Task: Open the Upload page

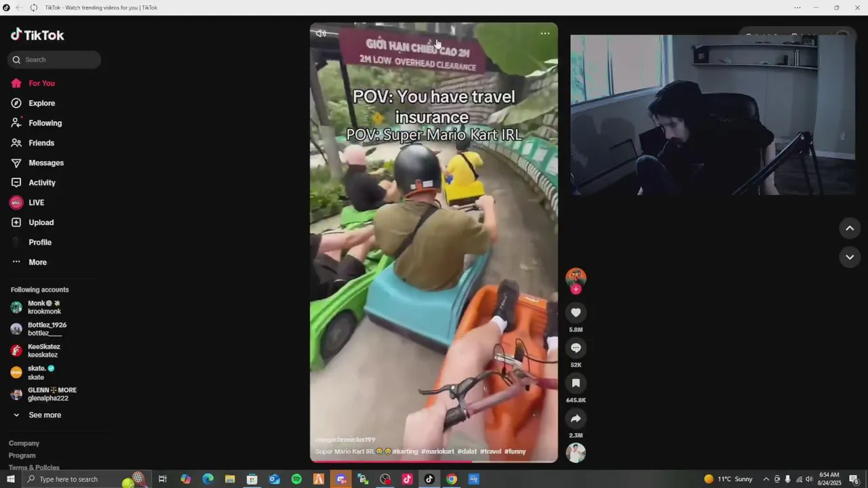Action: pos(32,222)
